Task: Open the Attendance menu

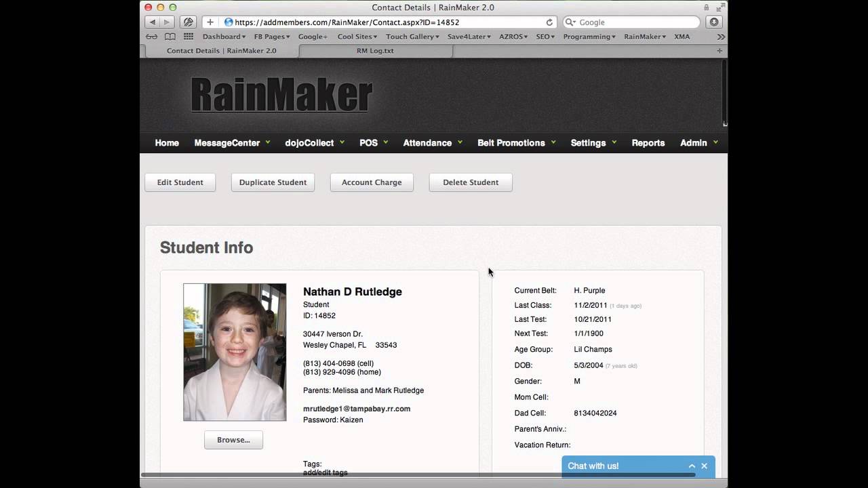Action: click(433, 143)
